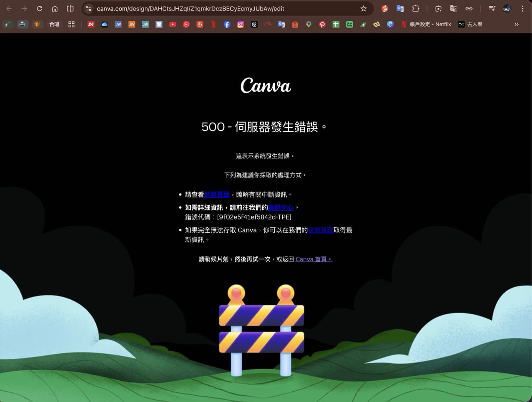Click the browser forward arrow
This screenshot has width=532, height=402.
pos(24,8)
